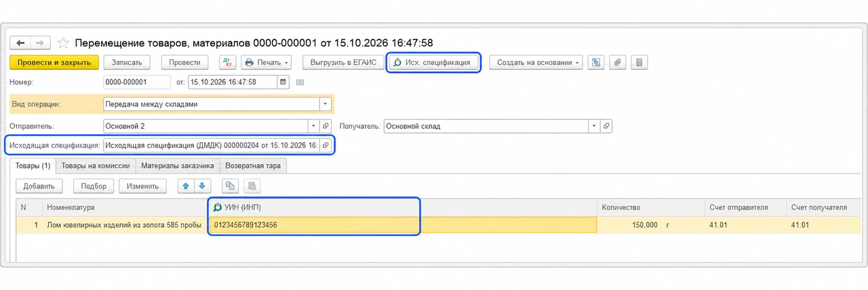Click the back navigation arrow
Viewport: 868px width, 290px height.
[20, 43]
